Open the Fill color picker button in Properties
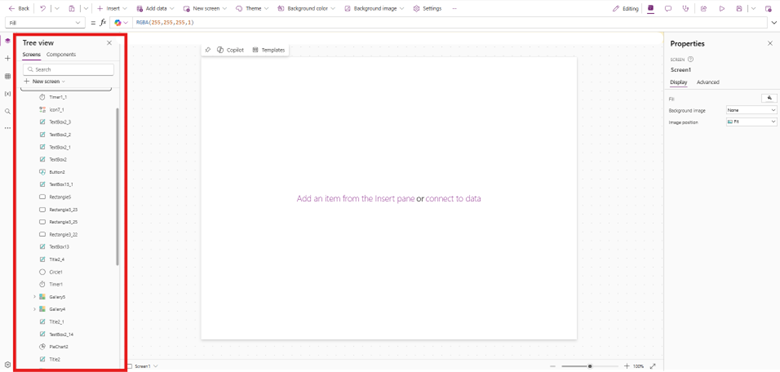Screen dimensions: 780x372 (769, 98)
